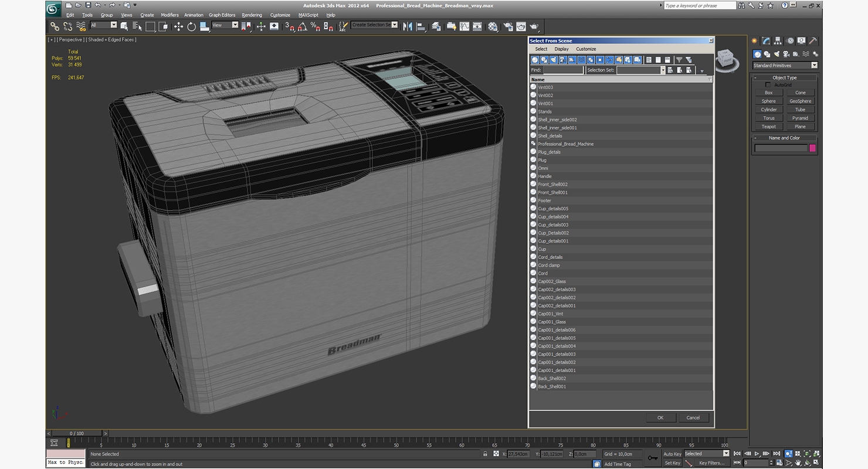Open the Modifiers menu

(169, 15)
